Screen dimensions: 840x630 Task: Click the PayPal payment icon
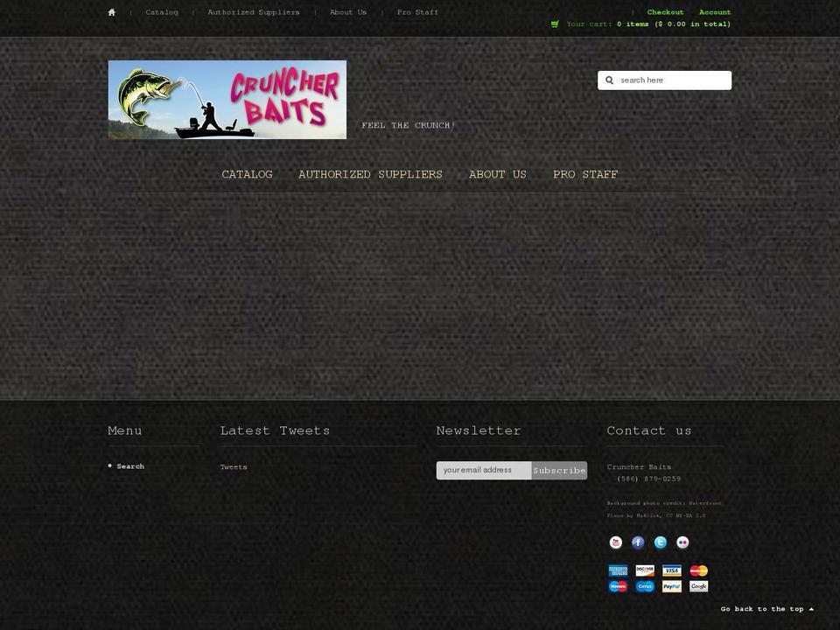coord(672,586)
